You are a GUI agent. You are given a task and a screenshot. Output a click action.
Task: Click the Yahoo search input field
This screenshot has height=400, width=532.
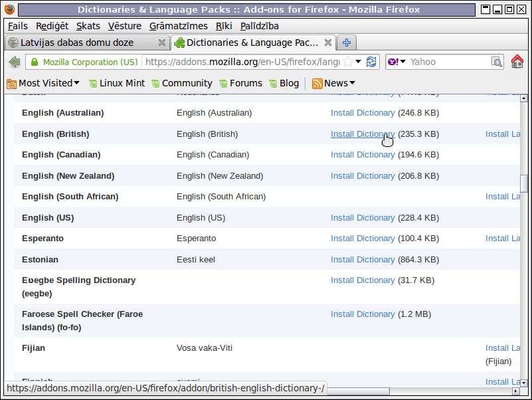(x=448, y=62)
